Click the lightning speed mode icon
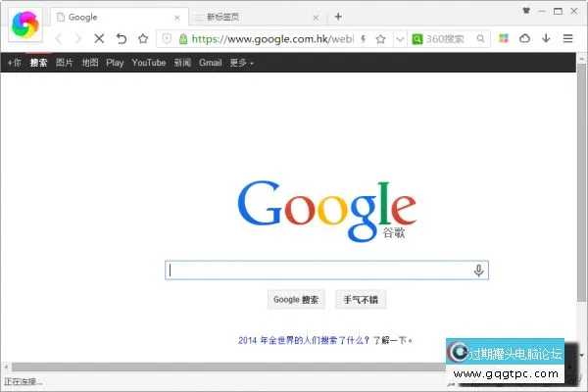The height and width of the screenshot is (392, 588). click(363, 38)
